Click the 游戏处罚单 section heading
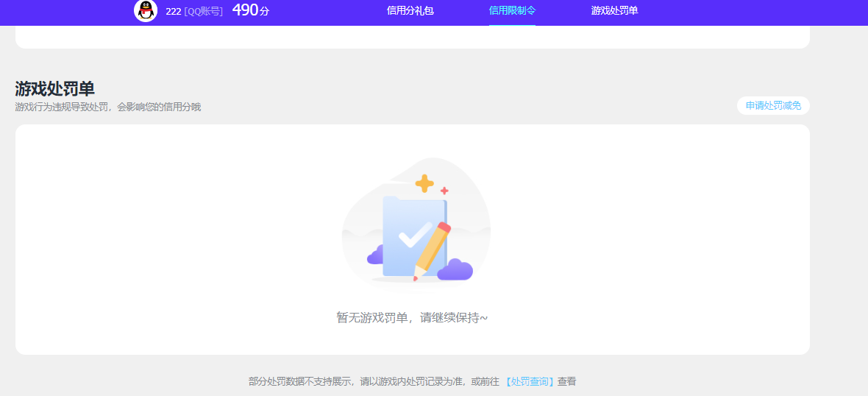 [55, 89]
